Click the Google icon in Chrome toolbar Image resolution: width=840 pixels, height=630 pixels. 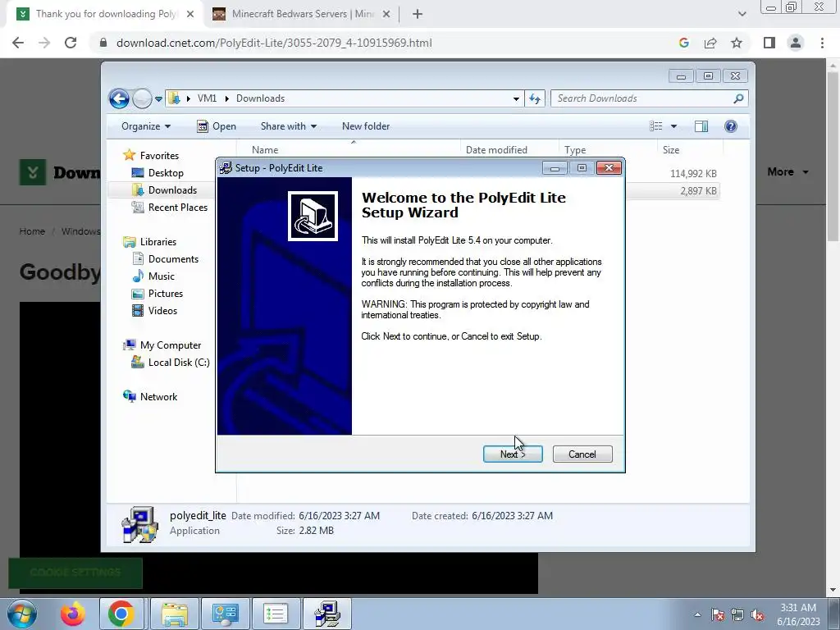683,43
